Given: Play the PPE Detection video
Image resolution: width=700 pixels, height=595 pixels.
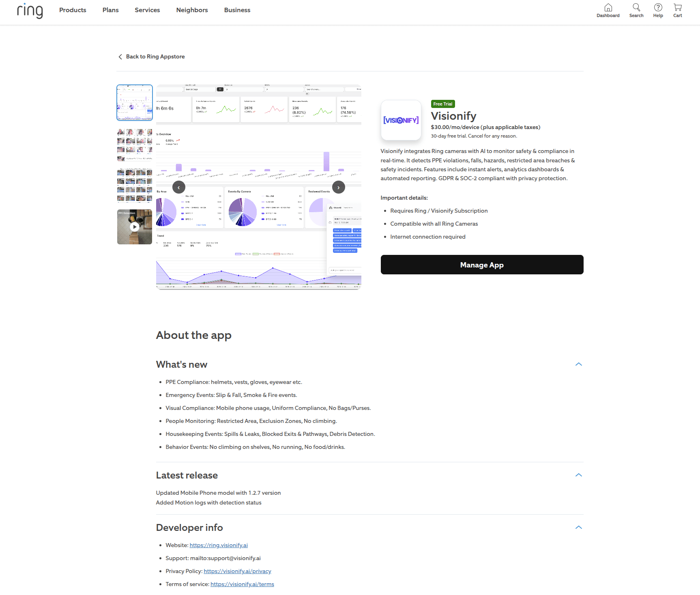Looking at the screenshot, I should [x=134, y=227].
